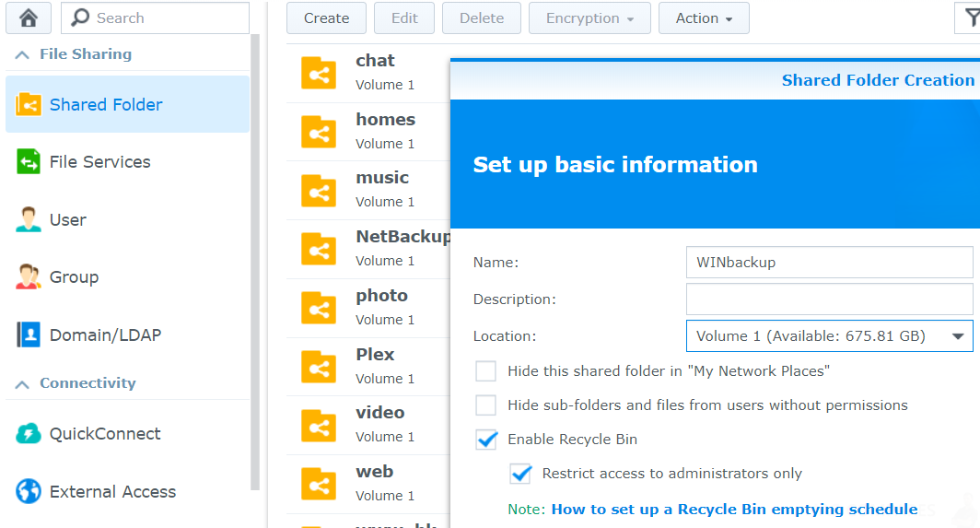The width and height of the screenshot is (980, 528).
Task: Click the Edit button
Action: 404,18
